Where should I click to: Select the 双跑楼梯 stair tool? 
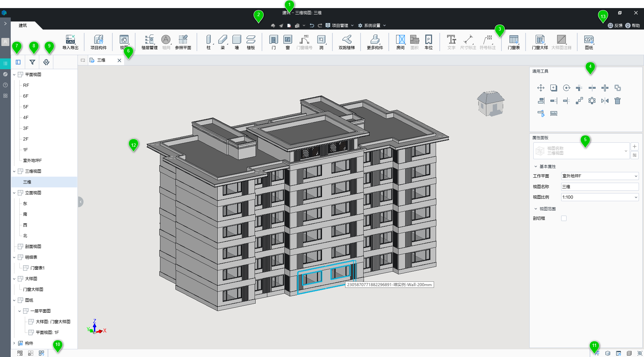(x=346, y=42)
